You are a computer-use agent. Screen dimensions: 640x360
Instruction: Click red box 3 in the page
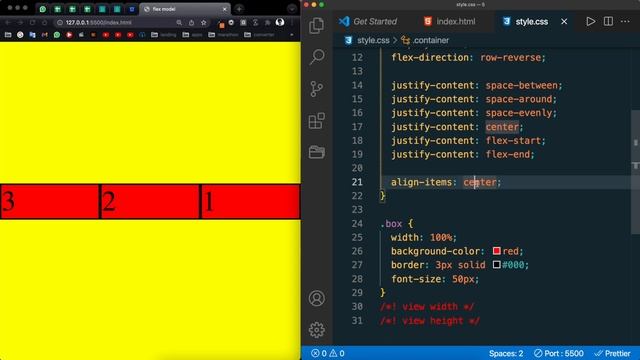click(50, 202)
